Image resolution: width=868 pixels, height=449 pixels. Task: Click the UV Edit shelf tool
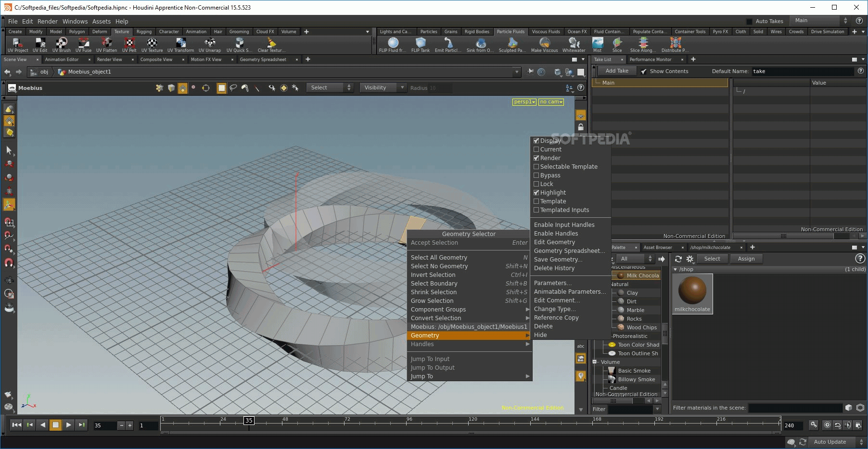[x=40, y=45]
